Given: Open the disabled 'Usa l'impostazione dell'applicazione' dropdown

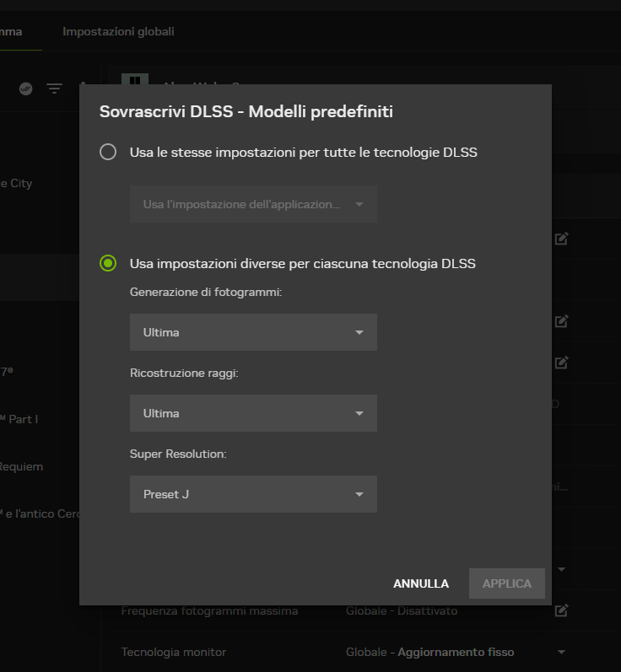Looking at the screenshot, I should 253,204.
